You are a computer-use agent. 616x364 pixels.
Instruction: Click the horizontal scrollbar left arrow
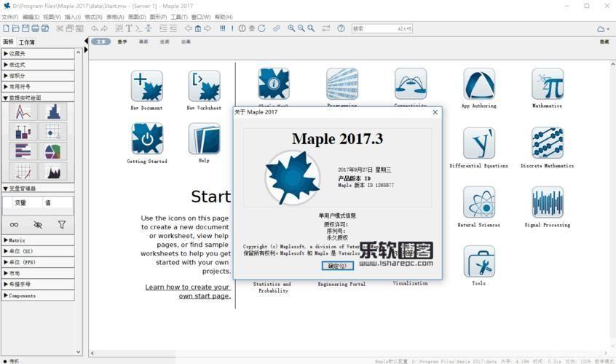coord(92,353)
